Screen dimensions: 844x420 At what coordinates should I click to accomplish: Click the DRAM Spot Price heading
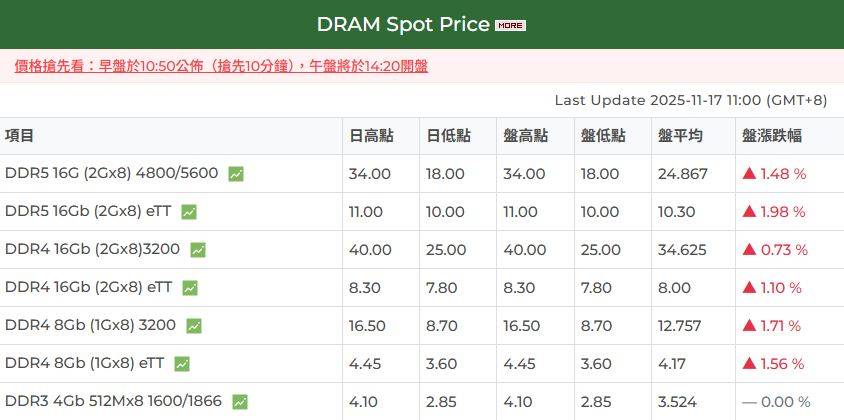click(x=403, y=24)
